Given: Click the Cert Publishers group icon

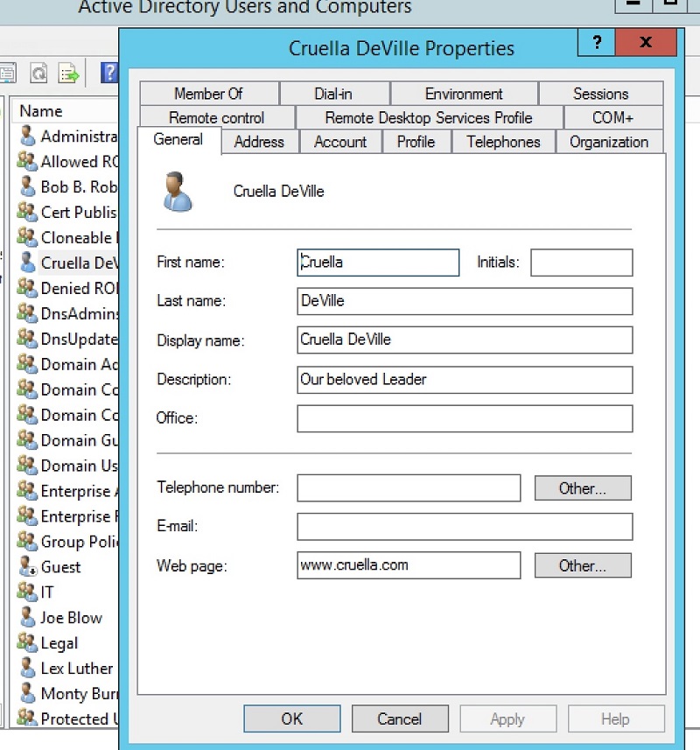Looking at the screenshot, I should pos(27,212).
